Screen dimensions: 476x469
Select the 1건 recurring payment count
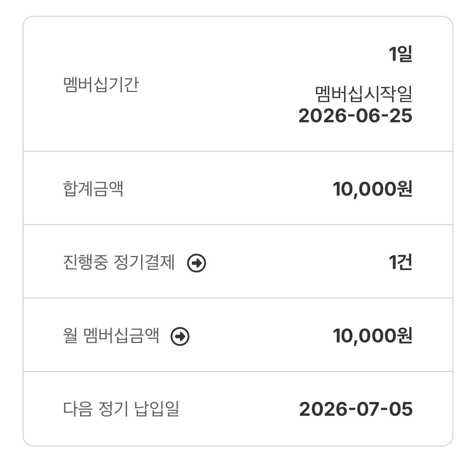[x=401, y=262]
